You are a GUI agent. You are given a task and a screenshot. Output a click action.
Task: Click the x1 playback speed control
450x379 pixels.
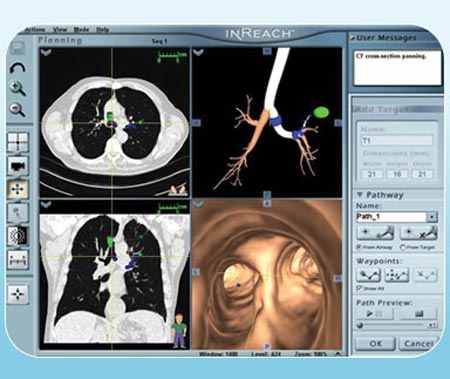tap(433, 325)
